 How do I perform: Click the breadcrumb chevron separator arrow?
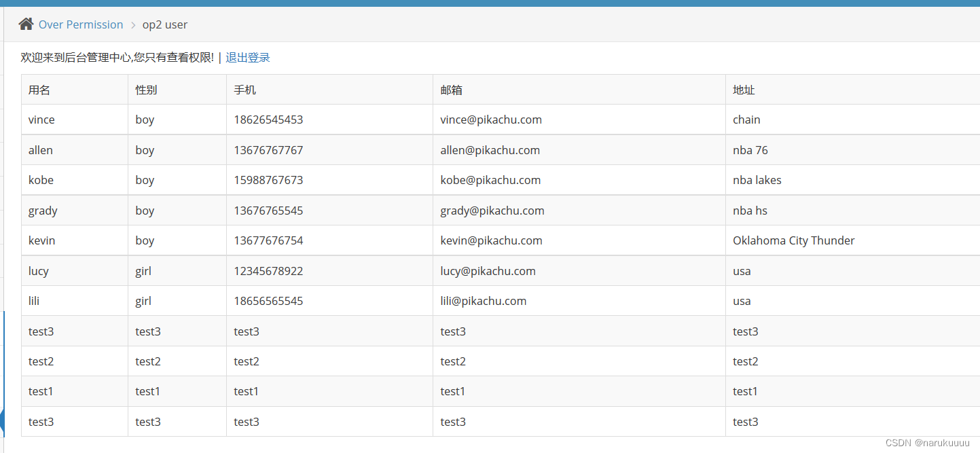point(133,25)
